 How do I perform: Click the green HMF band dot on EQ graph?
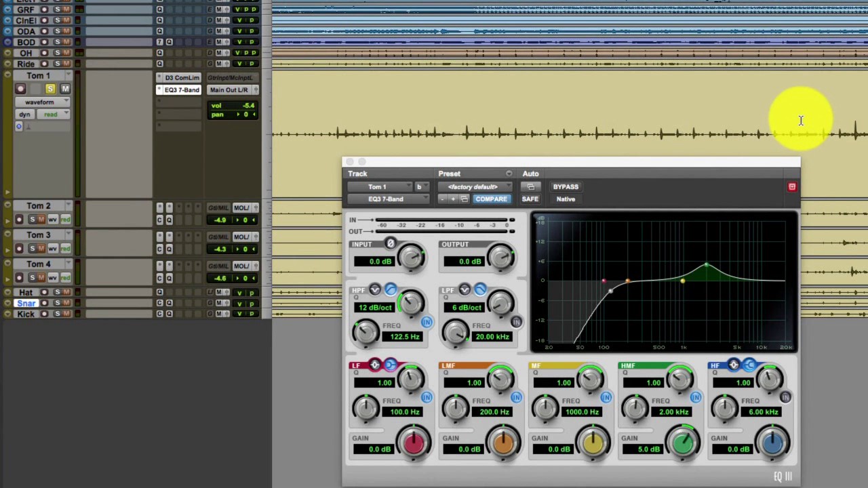[706, 265]
